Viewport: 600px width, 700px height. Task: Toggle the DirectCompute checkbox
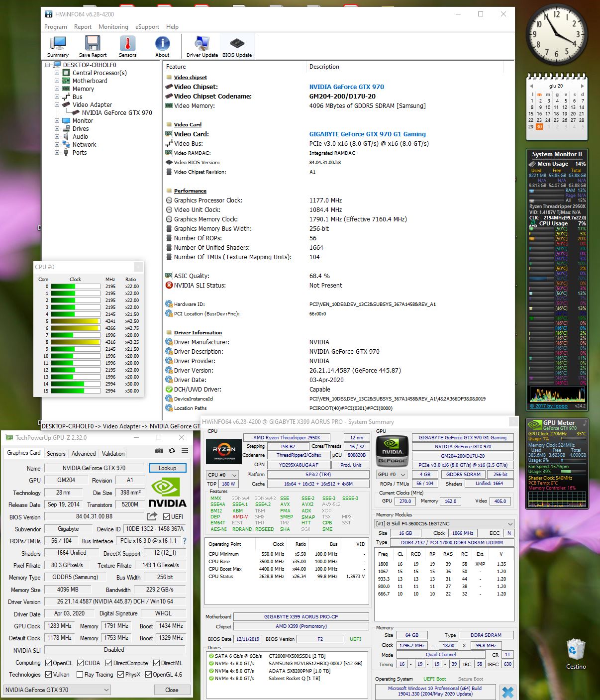pos(108,663)
